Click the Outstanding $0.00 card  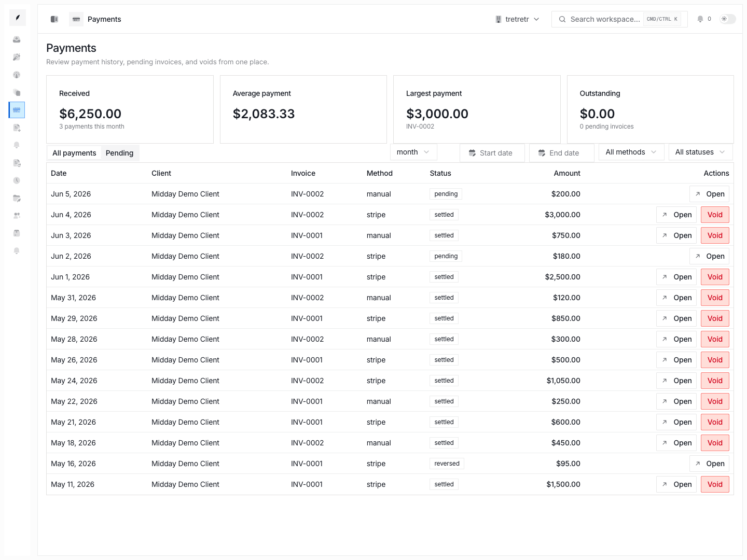651,109
